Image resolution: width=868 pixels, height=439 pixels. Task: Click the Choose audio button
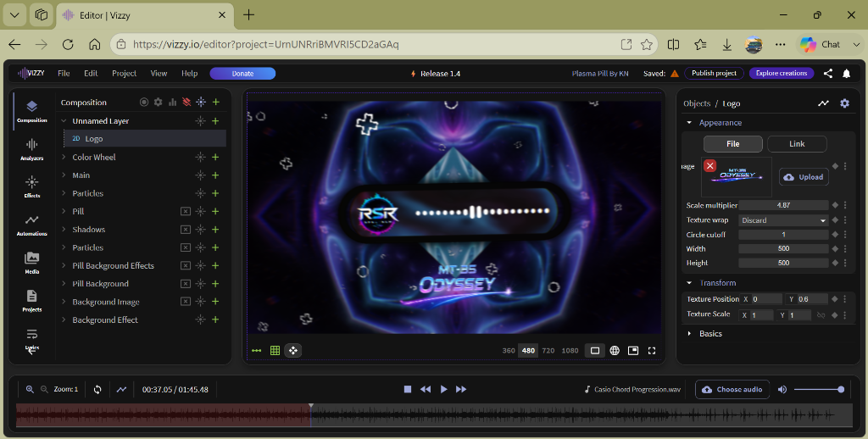coord(732,389)
